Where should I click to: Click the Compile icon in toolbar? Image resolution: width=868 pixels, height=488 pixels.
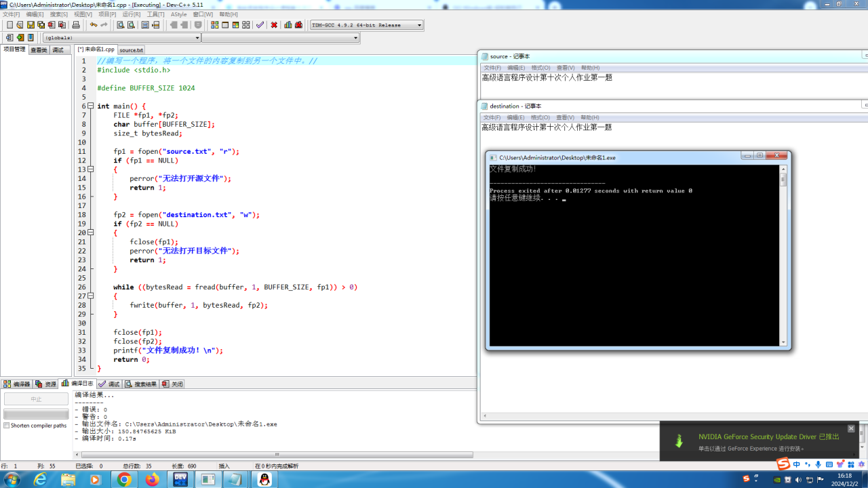(x=214, y=25)
